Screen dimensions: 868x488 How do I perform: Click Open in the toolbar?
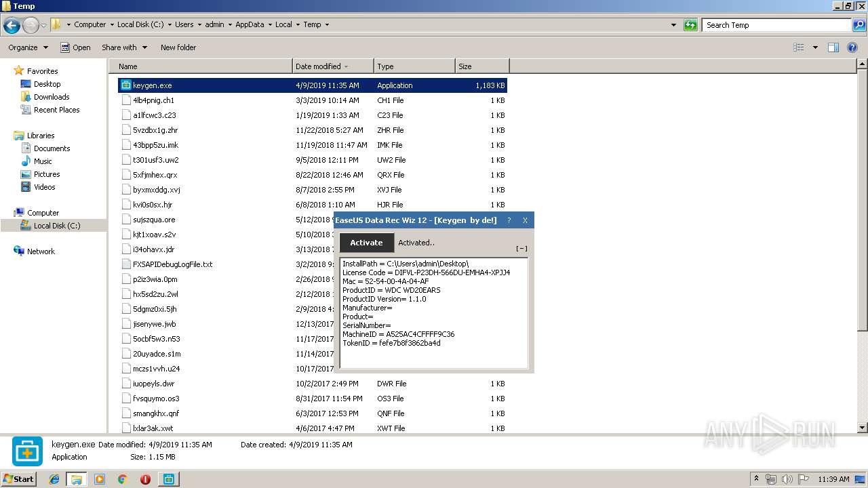pos(75,47)
